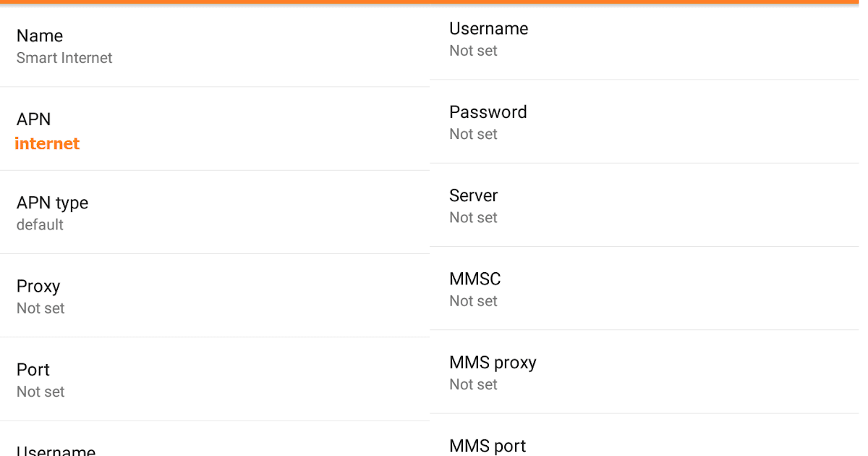Select the Username entry below Port
Viewport: 868px width, 456px height.
click(x=56, y=450)
